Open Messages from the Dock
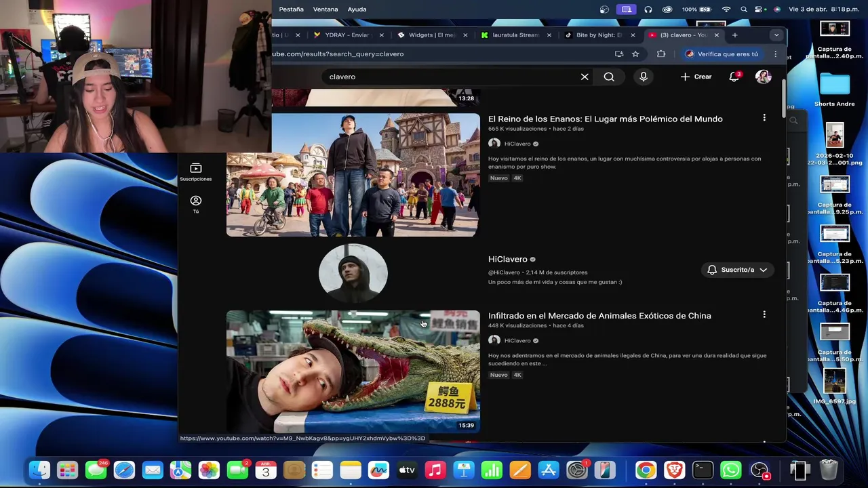868x488 pixels. [x=96, y=470]
